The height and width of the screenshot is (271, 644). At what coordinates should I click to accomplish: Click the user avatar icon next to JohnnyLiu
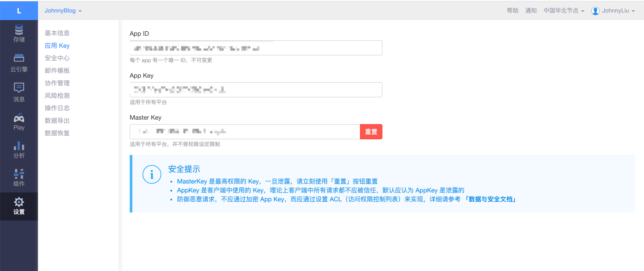pyautogui.click(x=595, y=11)
